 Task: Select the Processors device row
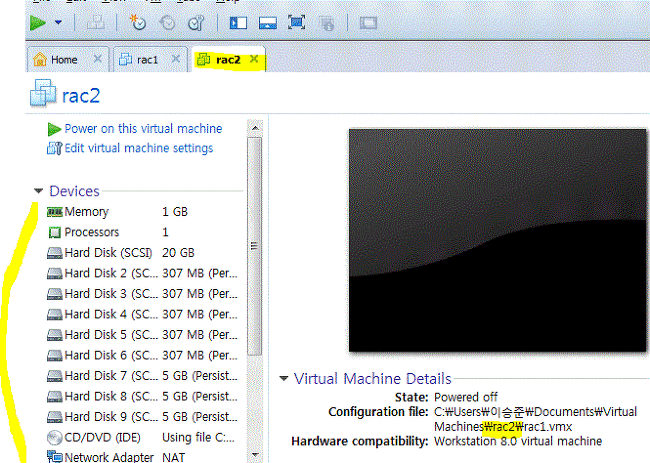tap(143, 232)
